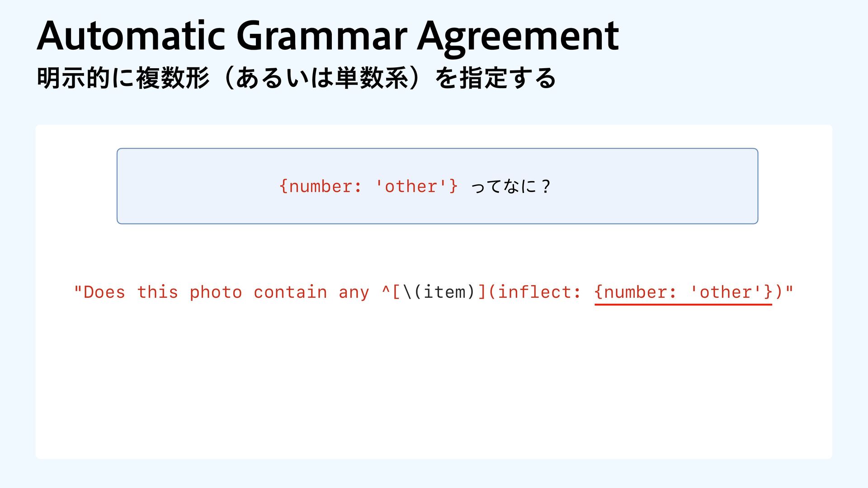
Task: Click the "ってなに？" text in the callout
Action: click(x=511, y=186)
